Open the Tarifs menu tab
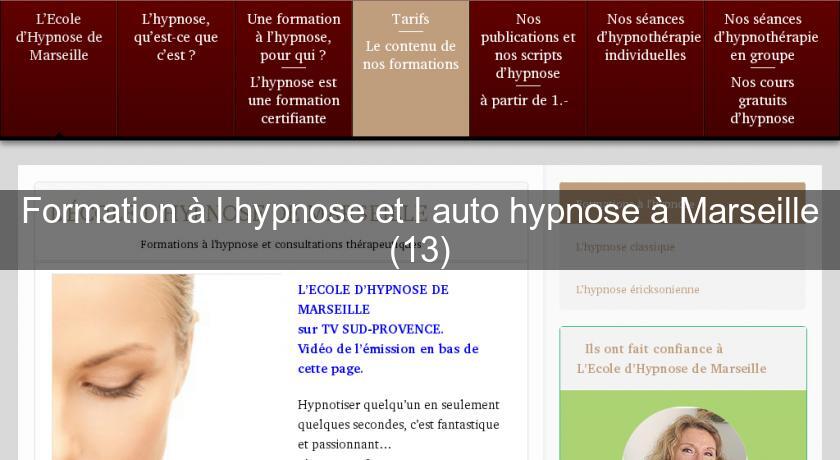Screen dimensions: 840x460 410,19
